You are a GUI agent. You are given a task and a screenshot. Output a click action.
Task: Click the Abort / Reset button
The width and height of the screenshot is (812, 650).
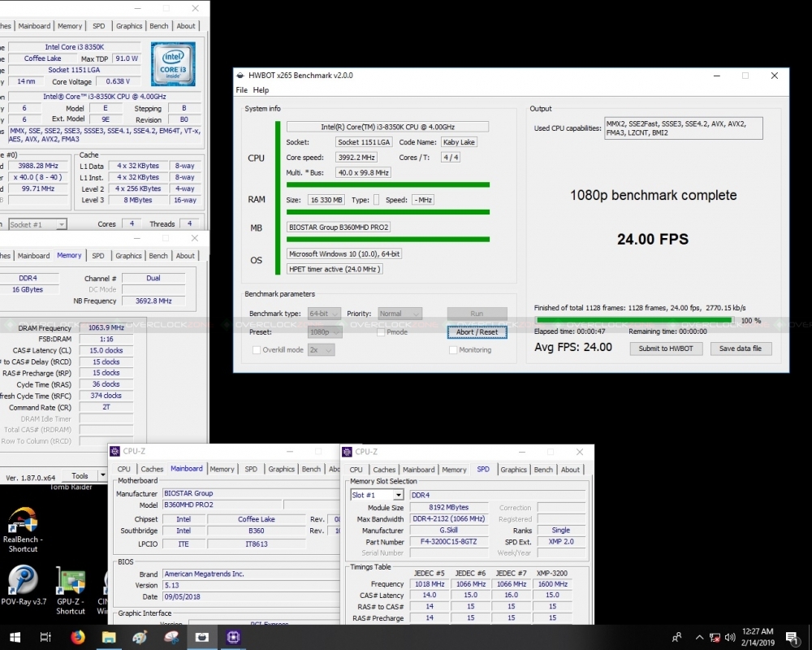(x=477, y=332)
